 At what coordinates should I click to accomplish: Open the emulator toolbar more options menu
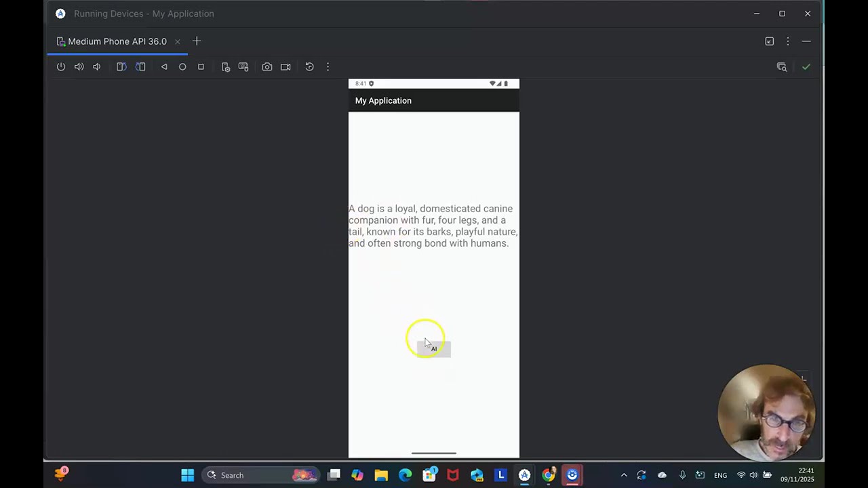(x=328, y=67)
